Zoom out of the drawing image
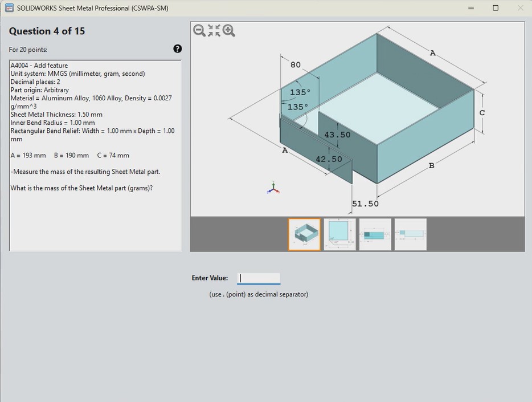The width and height of the screenshot is (532, 402). [199, 31]
